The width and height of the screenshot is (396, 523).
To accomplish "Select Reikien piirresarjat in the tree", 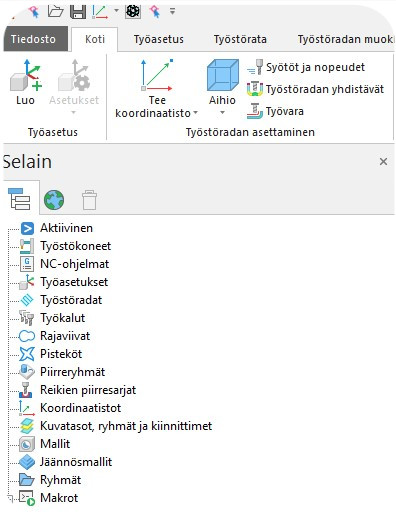I will coord(88,390).
